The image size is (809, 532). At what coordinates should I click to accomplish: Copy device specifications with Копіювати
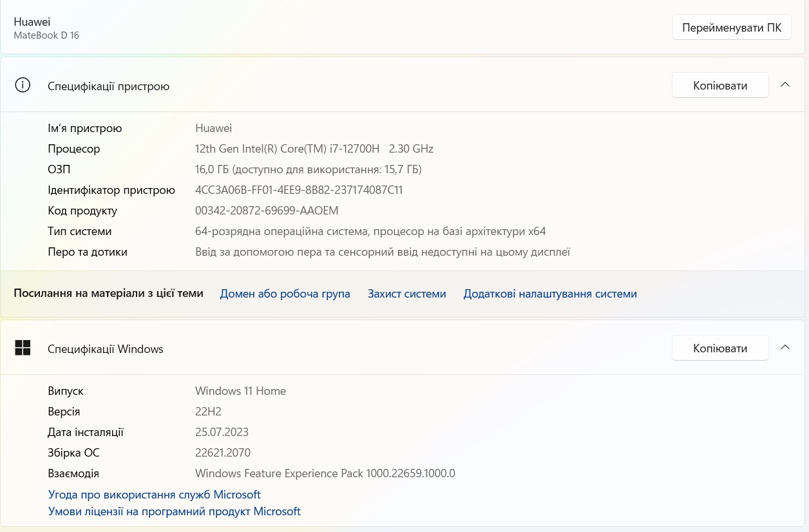[x=720, y=85]
